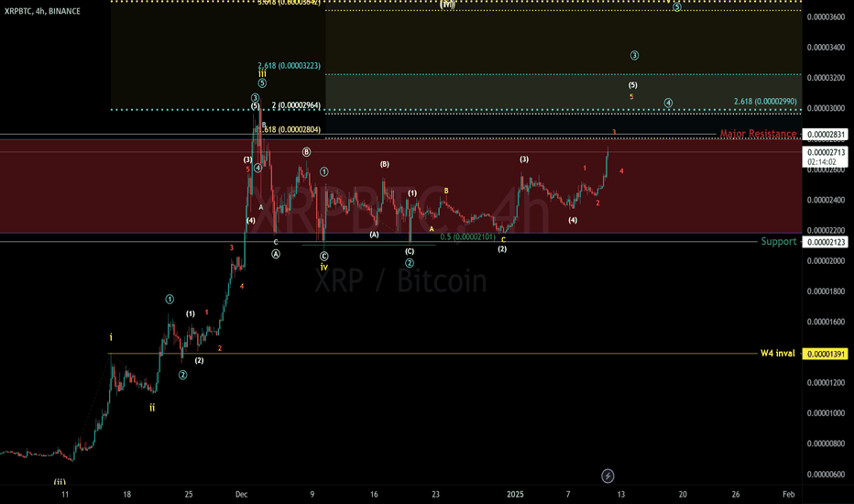Select the yellow W4 inval label
The image size is (854, 504).
coord(778,353)
